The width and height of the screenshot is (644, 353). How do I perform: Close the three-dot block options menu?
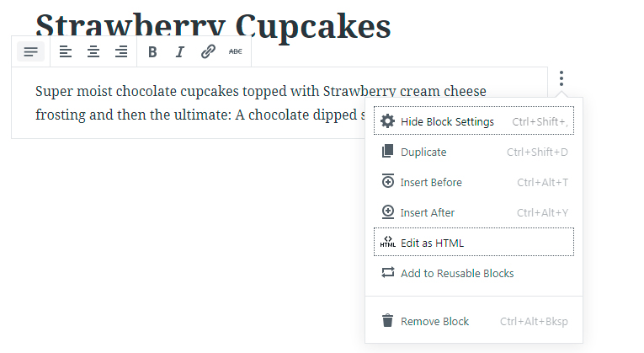click(562, 78)
